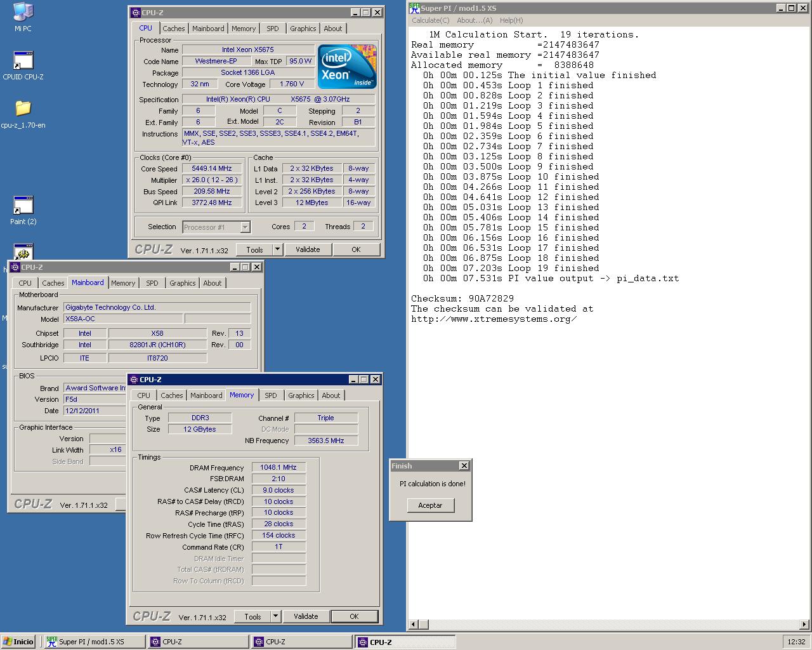Click the Core Speed 5449.14 MHz value
The height and width of the screenshot is (650, 812).
212,169
